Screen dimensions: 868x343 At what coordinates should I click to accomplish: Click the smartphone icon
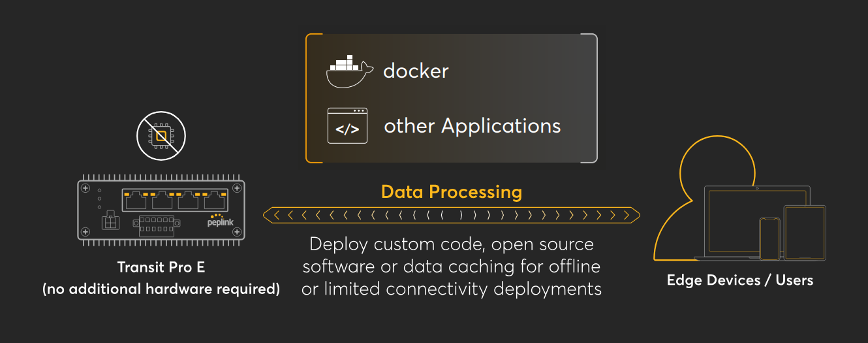(769, 238)
